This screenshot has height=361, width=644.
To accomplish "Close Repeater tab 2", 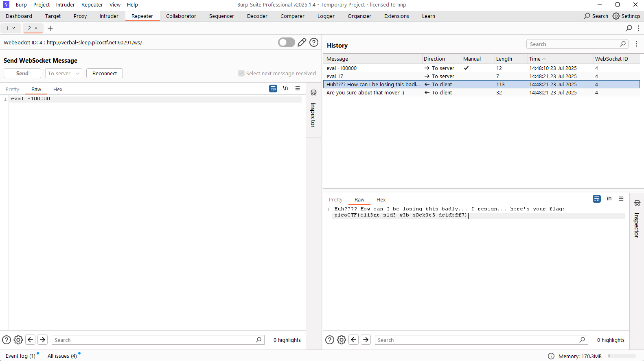I will (36, 28).
